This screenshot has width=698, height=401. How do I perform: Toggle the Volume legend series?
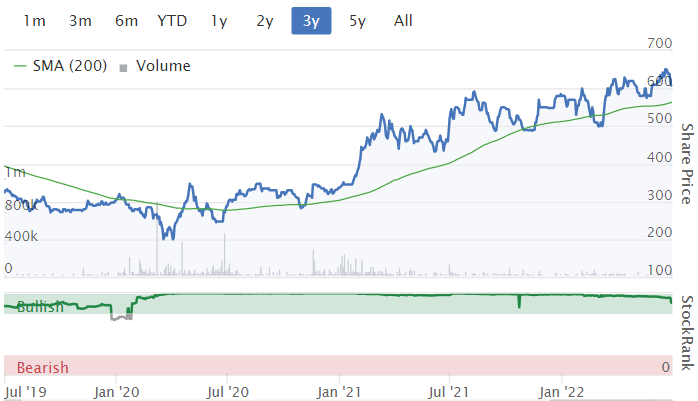pyautogui.click(x=155, y=66)
